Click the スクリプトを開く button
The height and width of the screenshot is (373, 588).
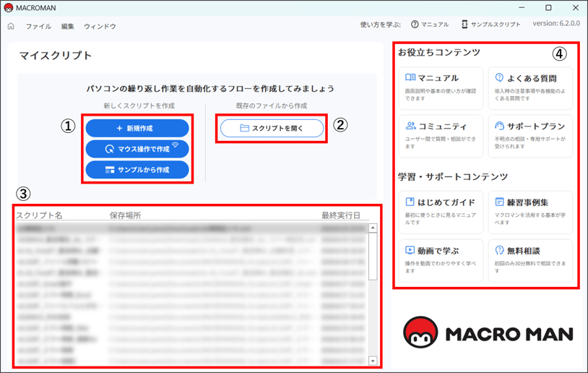tap(272, 129)
